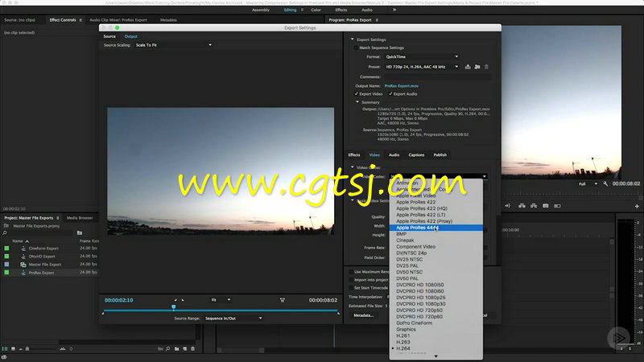Screen dimensions: 644x362
Task: Click the new bin folder icon beside search
Action: click(80, 233)
